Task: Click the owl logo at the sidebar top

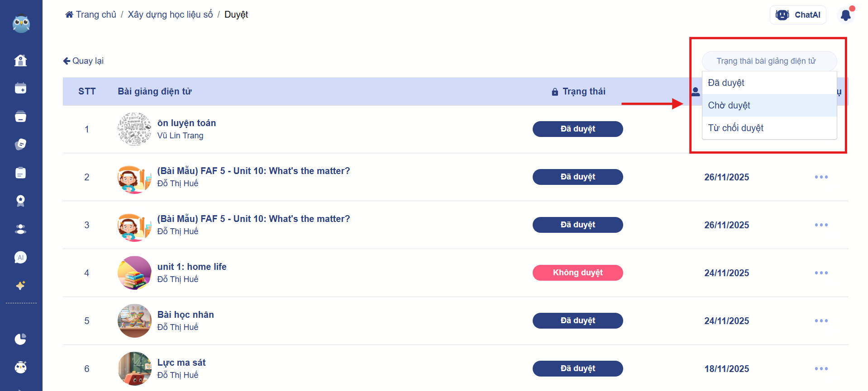Action: coord(21,24)
